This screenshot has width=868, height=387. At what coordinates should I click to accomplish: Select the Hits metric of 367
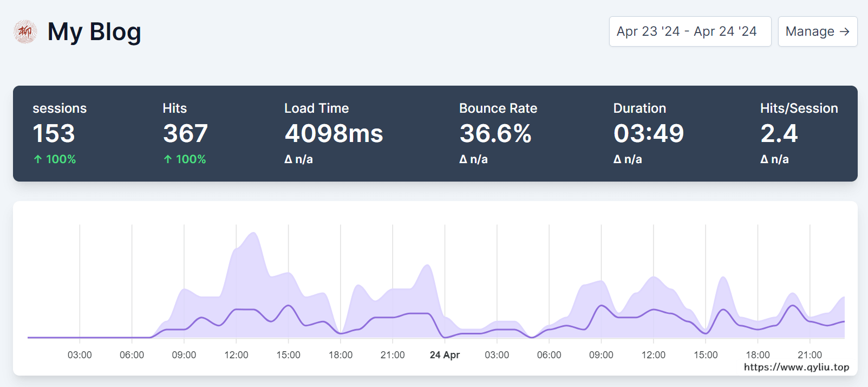pyautogui.click(x=185, y=133)
